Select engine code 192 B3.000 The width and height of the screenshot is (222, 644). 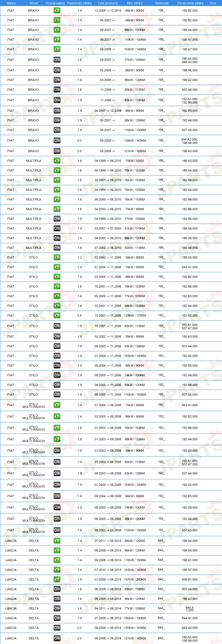tap(190, 296)
